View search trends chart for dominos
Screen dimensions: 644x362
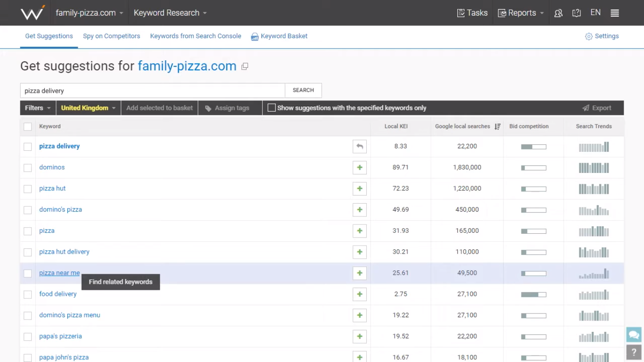point(594,167)
